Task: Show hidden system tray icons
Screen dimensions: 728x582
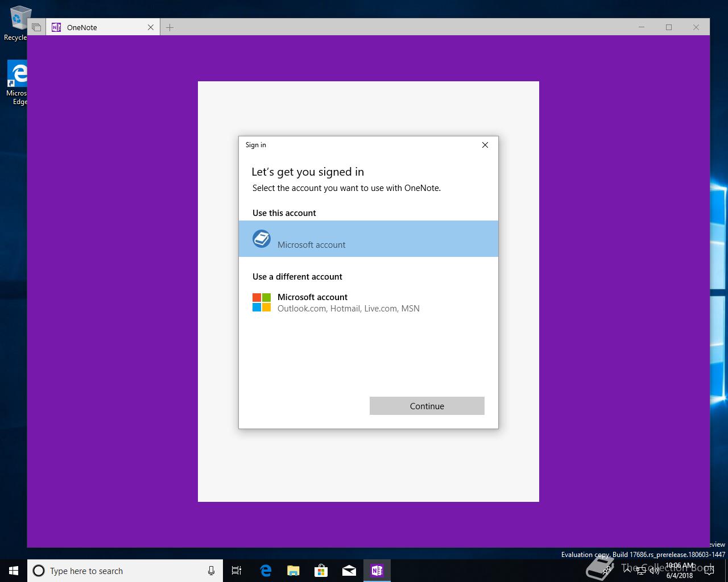Action: 627,570
